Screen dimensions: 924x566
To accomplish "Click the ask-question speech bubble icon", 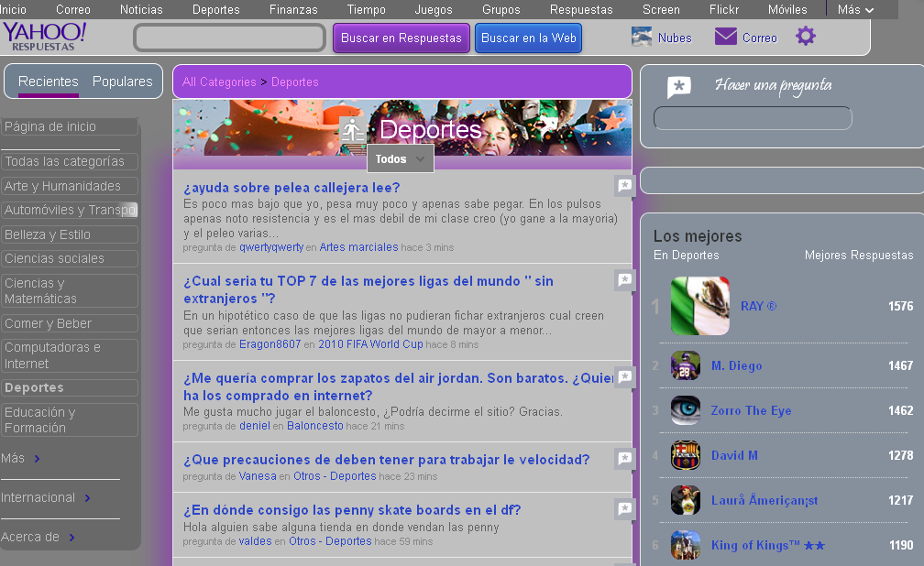I will point(678,87).
